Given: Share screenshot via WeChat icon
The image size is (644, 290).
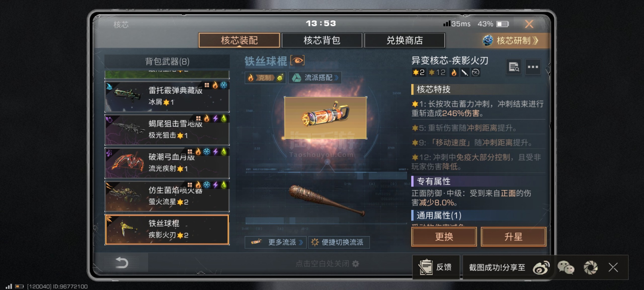Looking at the screenshot, I should tap(566, 267).
